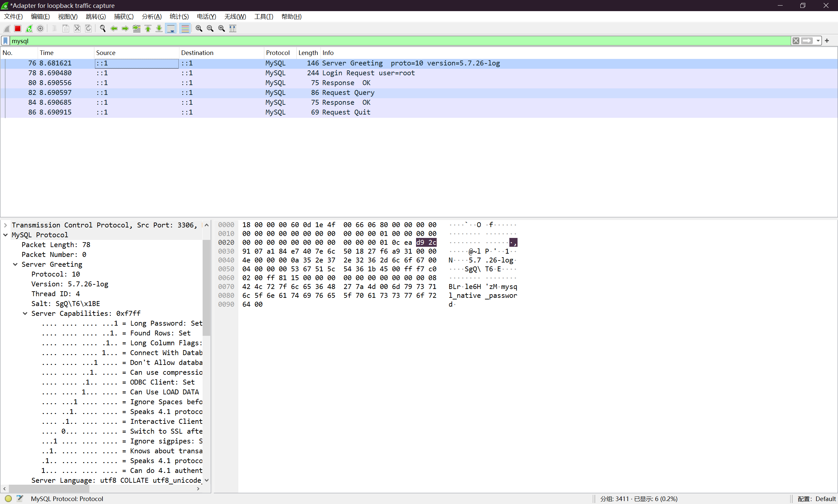
Task: Close the capture file icon
Action: [77, 28]
